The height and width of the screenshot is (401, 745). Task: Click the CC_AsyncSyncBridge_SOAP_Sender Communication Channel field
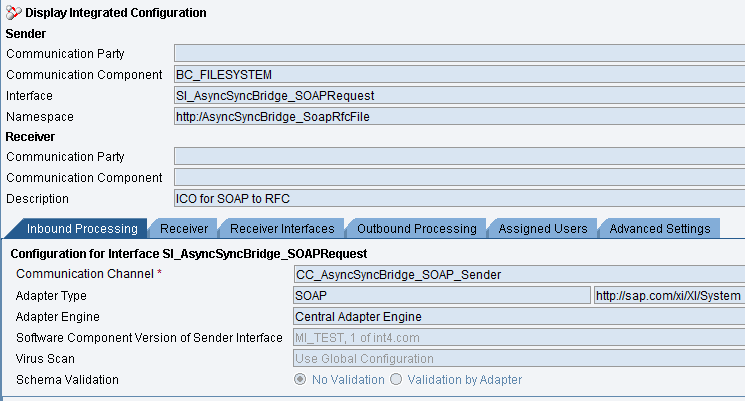(x=518, y=274)
